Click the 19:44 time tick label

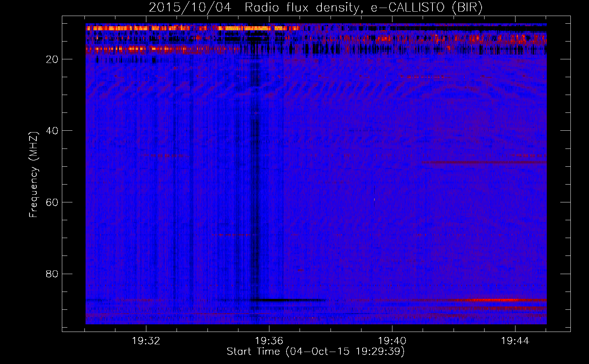(515, 341)
